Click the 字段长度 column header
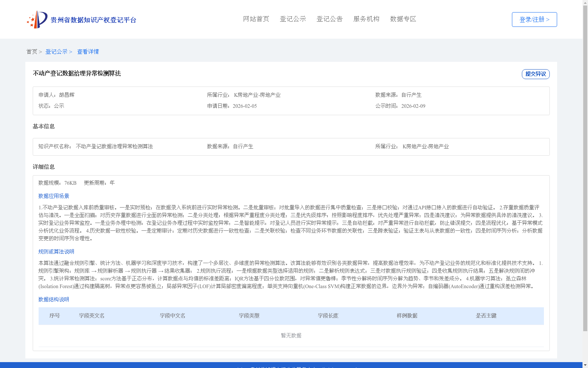Viewport: 588px width, 368px height. click(328, 316)
